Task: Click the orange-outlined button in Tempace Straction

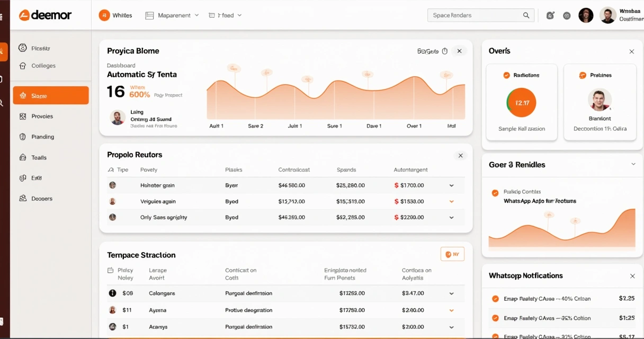Action: [452, 254]
